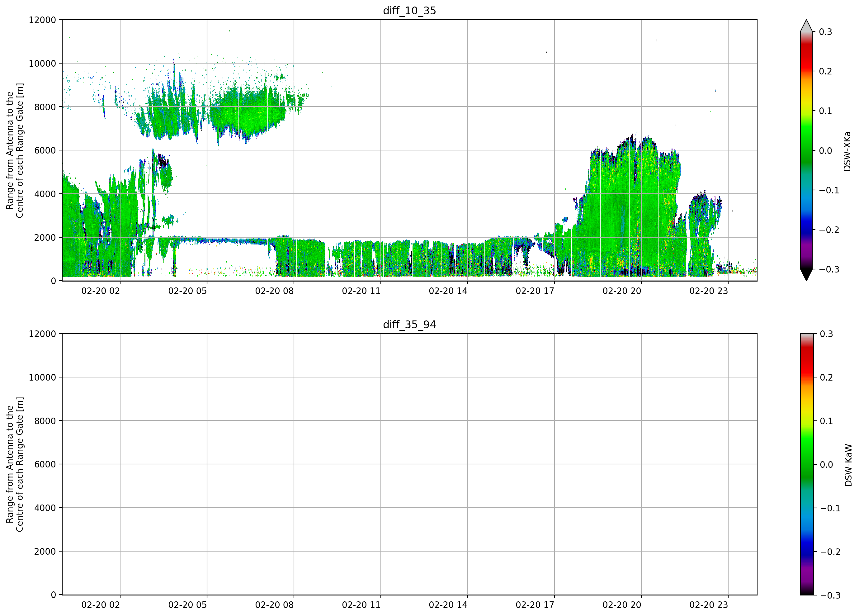Click the −0.1 tick on DSW-KaW colorbar
This screenshot has width=859, height=616.
(x=830, y=508)
